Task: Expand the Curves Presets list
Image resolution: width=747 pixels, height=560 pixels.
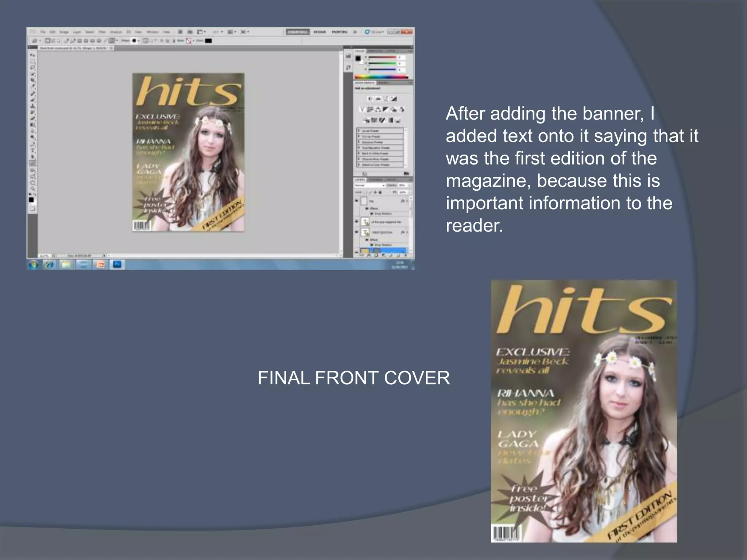Action: click(359, 136)
